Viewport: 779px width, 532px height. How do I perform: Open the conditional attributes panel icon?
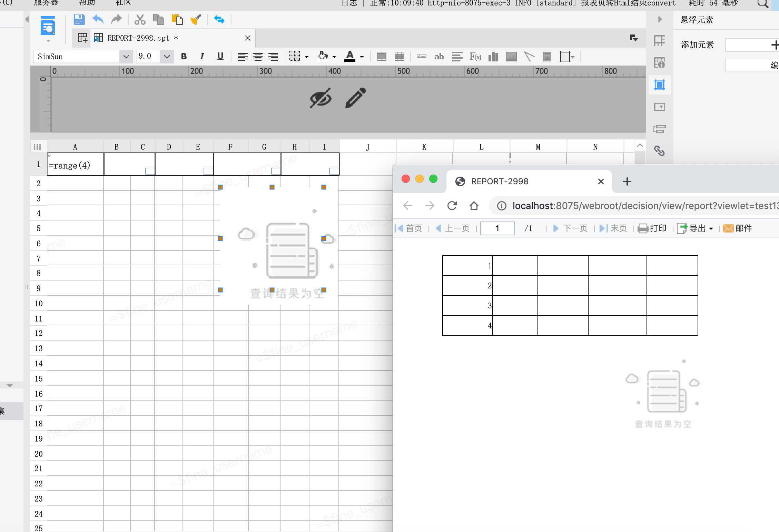(x=659, y=129)
